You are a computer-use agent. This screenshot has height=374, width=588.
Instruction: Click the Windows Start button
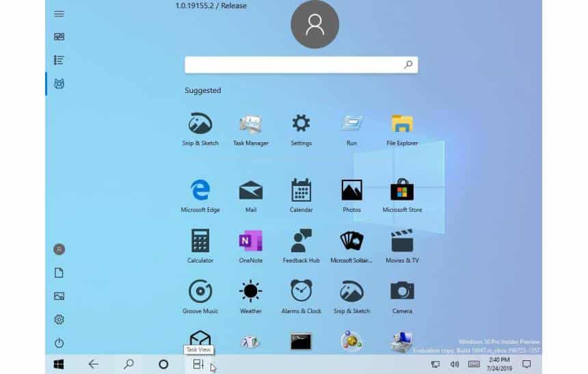59,364
